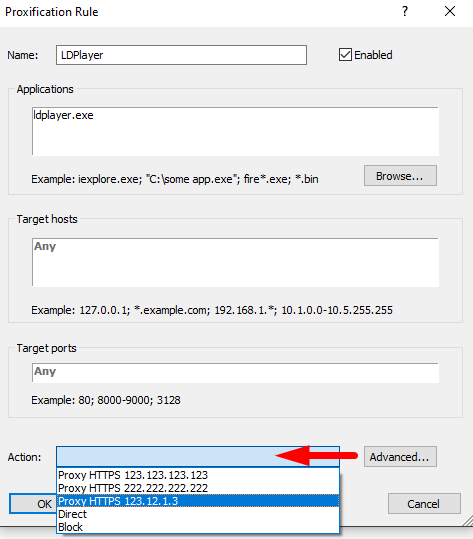Cancel the proxification rule dialog
The width and height of the screenshot is (473, 539).
(424, 504)
